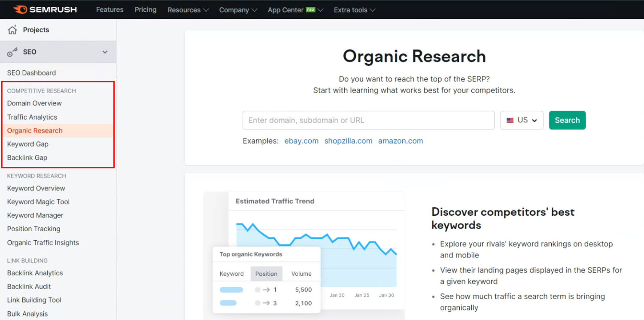The height and width of the screenshot is (320, 644).
Task: Focus the domain, subdomain or URL field
Action: pyautogui.click(x=368, y=120)
